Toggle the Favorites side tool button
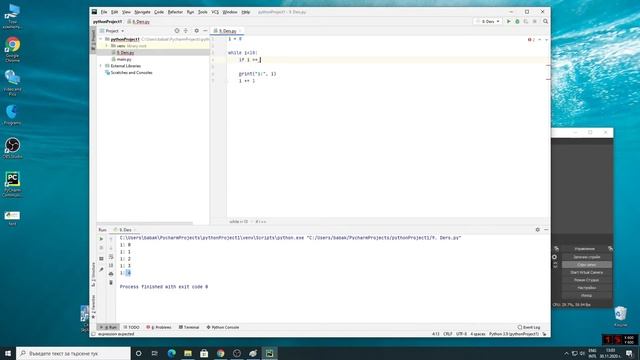640x360 pixels. pos(93,307)
